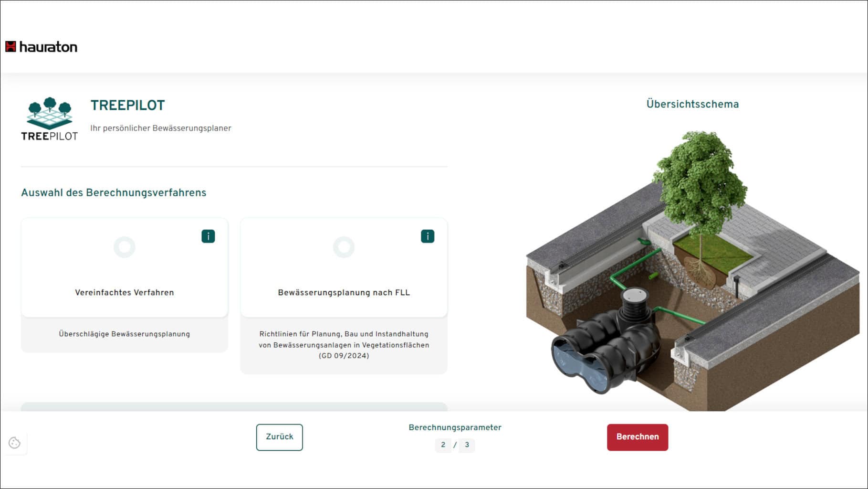Open info for Bewässerungsplanung nach FLL card

[428, 236]
